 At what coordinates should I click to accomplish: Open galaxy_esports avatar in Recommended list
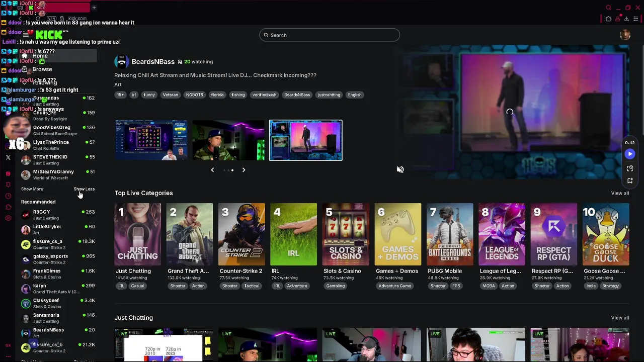tap(26, 259)
